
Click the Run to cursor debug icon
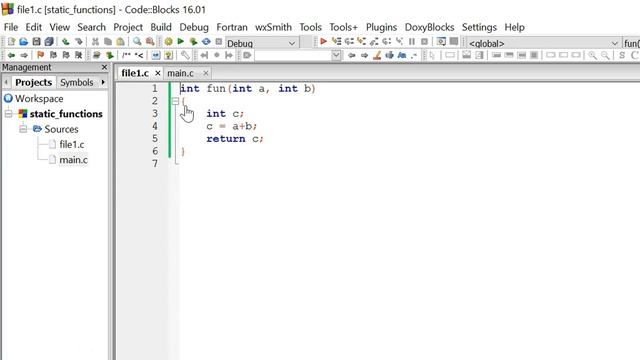336,41
